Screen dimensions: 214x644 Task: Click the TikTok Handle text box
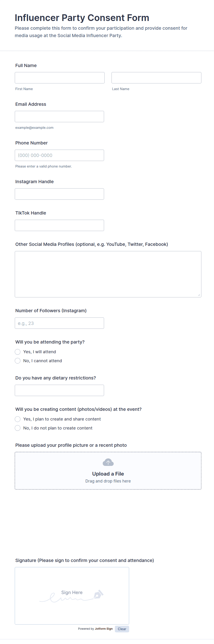coord(59,225)
